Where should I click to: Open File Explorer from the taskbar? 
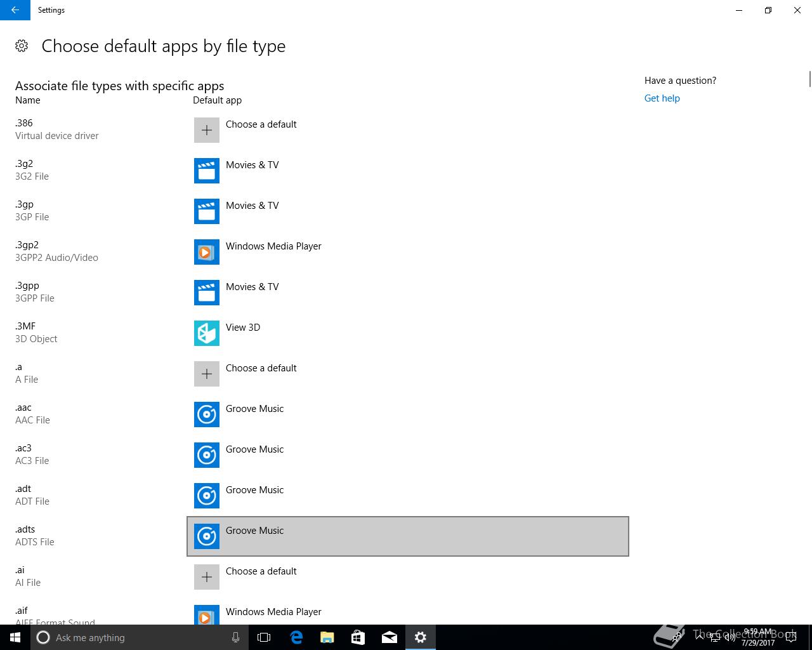click(327, 637)
